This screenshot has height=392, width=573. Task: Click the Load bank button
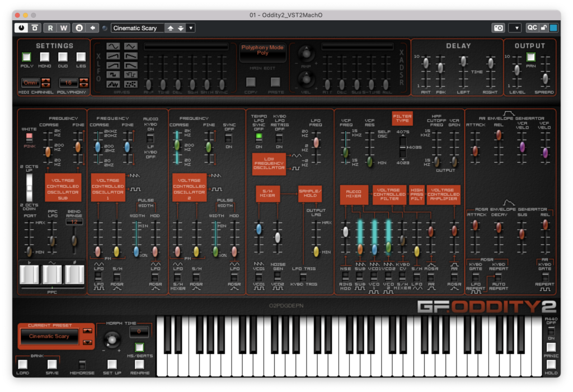pyautogui.click(x=22, y=364)
